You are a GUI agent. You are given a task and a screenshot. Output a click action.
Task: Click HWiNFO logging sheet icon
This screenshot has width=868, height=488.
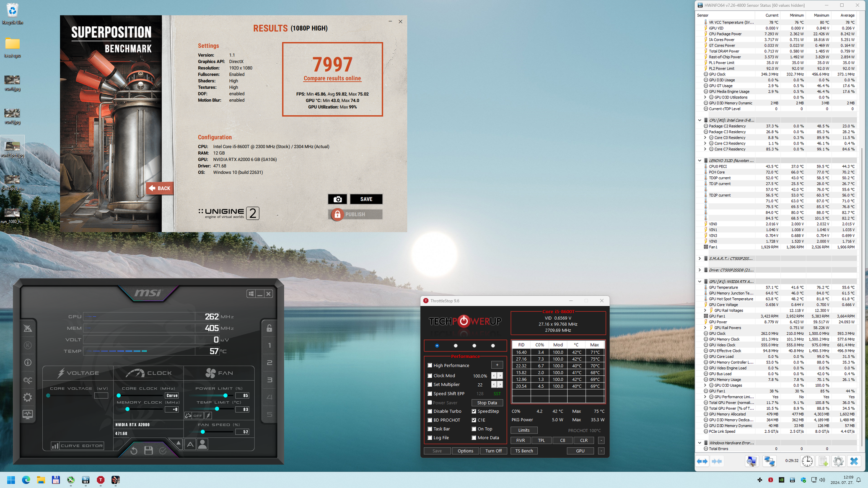(x=823, y=461)
